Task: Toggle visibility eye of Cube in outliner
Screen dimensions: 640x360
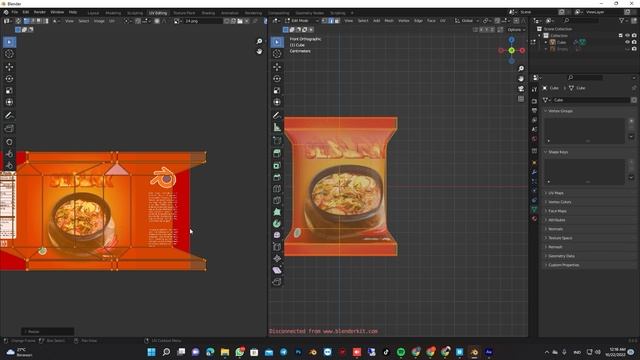Action: point(627,42)
